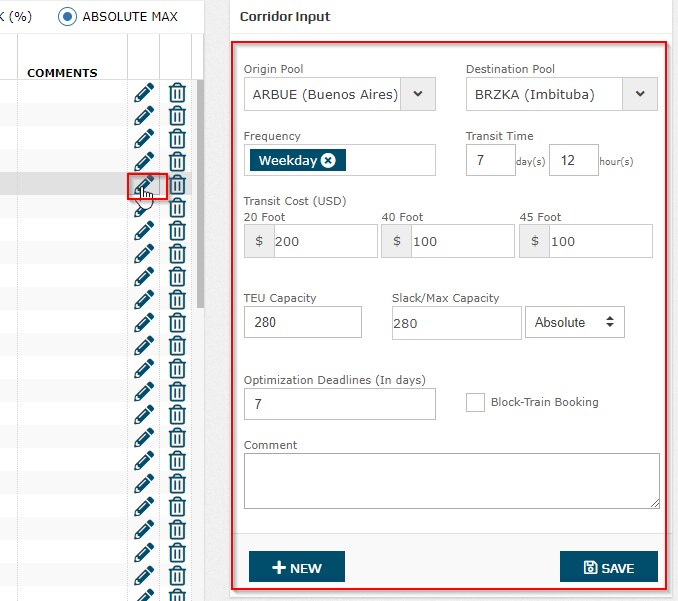Viewport: 678px width, 601px height.
Task: Click the first row's trash delete icon
Action: click(x=177, y=92)
